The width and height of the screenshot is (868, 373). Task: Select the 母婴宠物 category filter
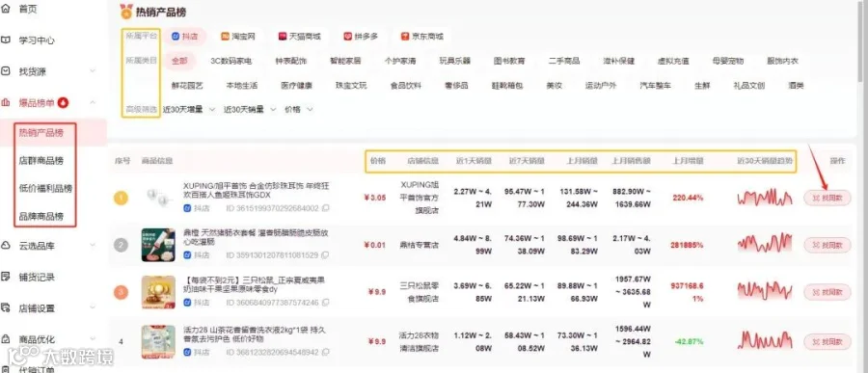pyautogui.click(x=728, y=61)
